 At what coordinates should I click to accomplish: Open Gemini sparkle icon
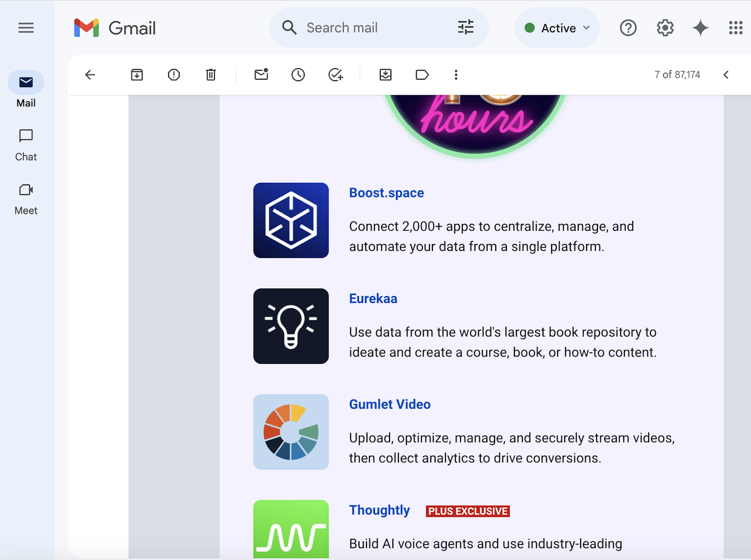[700, 28]
